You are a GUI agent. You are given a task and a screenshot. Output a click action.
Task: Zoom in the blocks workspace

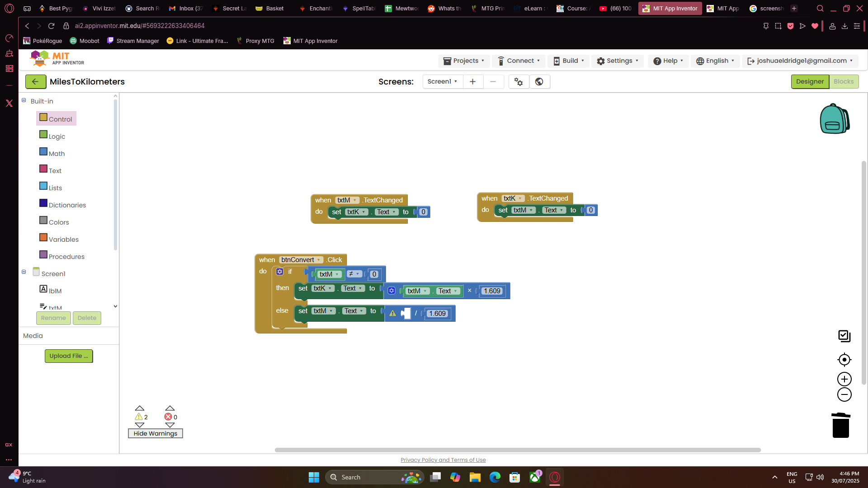(x=844, y=379)
